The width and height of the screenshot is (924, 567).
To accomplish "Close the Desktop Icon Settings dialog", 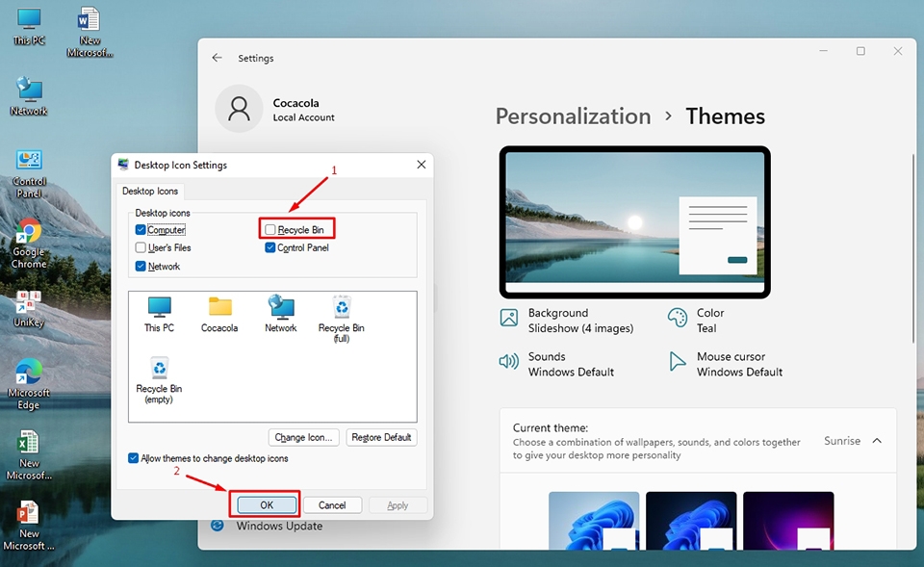I will coord(422,165).
